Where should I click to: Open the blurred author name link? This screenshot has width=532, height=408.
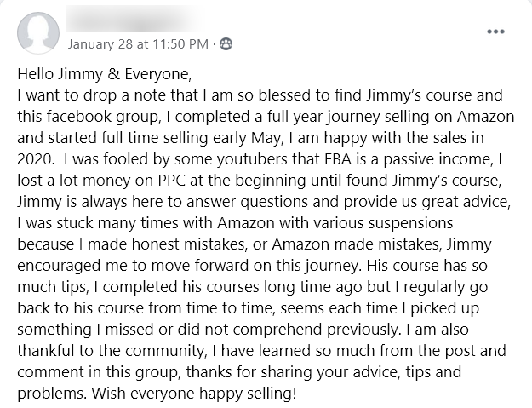tap(135, 20)
